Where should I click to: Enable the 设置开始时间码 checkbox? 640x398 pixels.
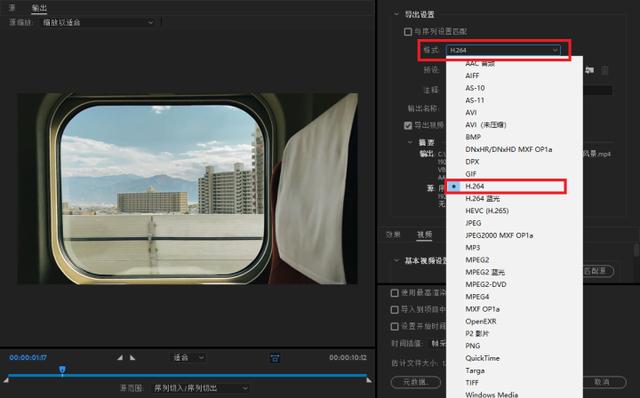pyautogui.click(x=394, y=326)
